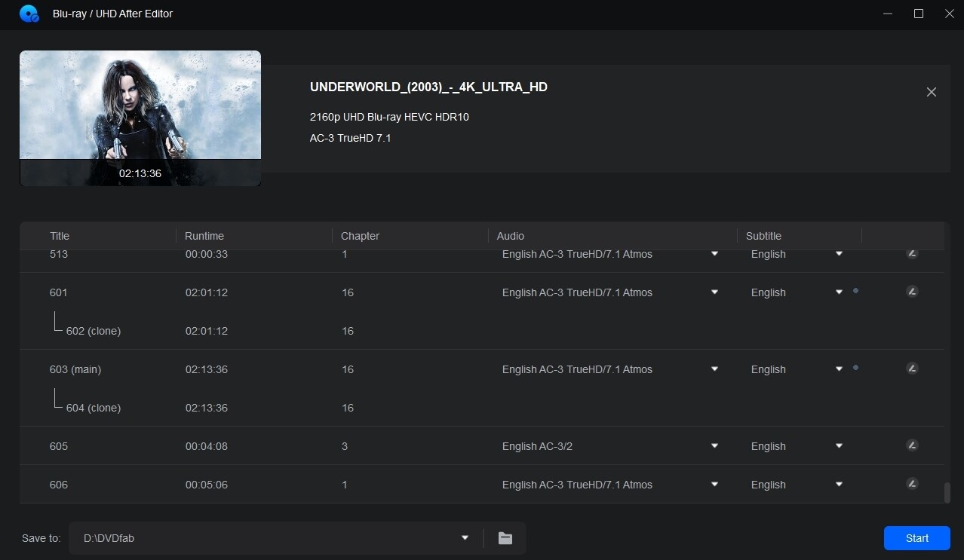Click the Chapter column header
This screenshot has width=964, height=560.
360,236
